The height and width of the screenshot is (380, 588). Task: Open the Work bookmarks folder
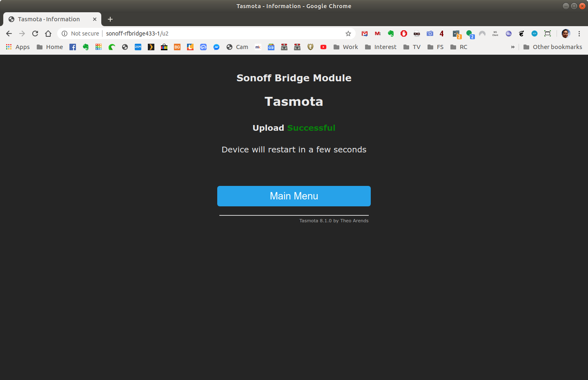click(x=345, y=47)
